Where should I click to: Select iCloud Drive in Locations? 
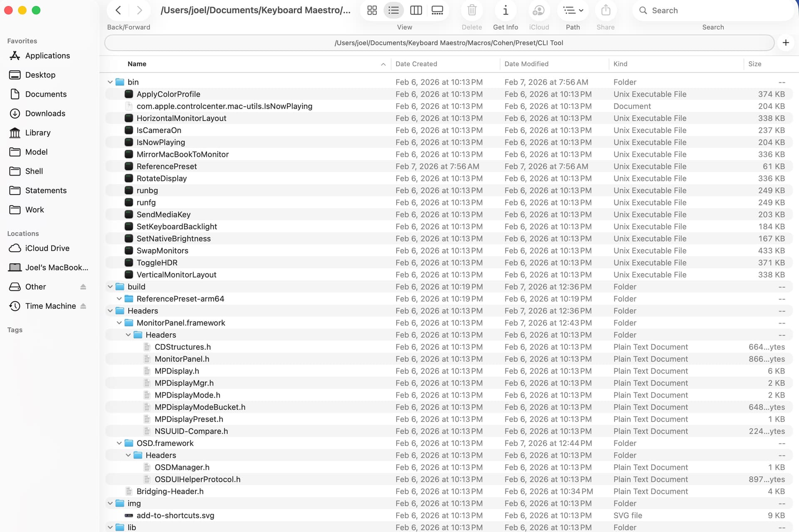click(47, 248)
